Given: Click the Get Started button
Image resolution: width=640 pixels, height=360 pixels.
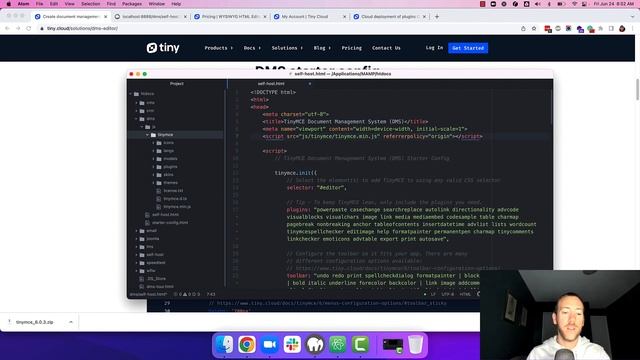Looking at the screenshot, I should [x=468, y=48].
